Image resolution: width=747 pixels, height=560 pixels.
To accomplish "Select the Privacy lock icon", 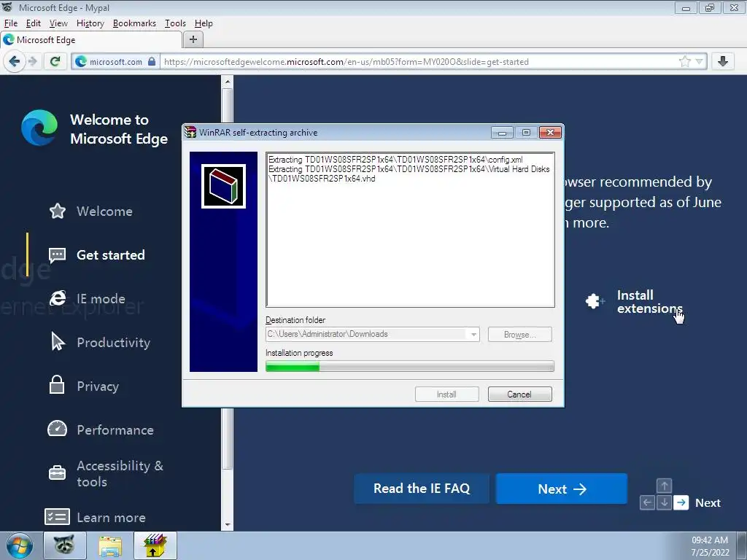I will coord(57,385).
